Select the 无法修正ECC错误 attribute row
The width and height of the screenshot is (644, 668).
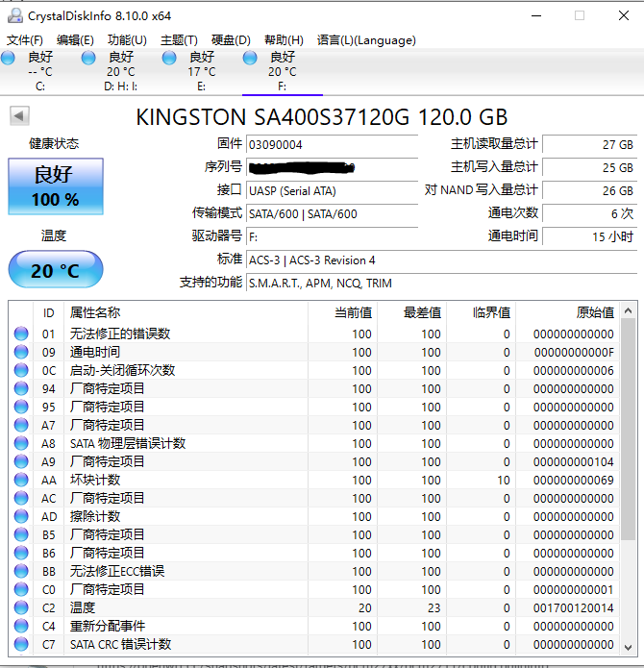point(313,571)
